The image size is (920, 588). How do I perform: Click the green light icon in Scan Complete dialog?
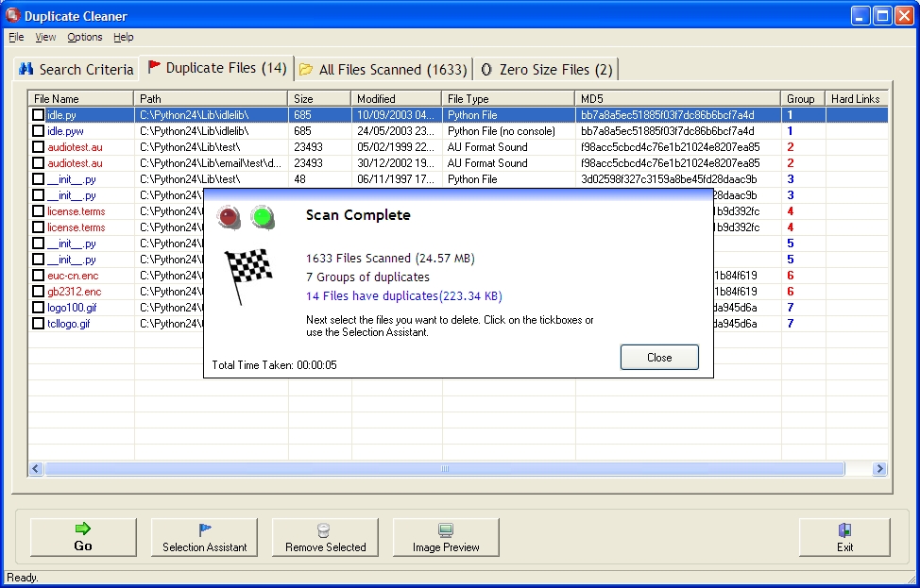tap(263, 217)
